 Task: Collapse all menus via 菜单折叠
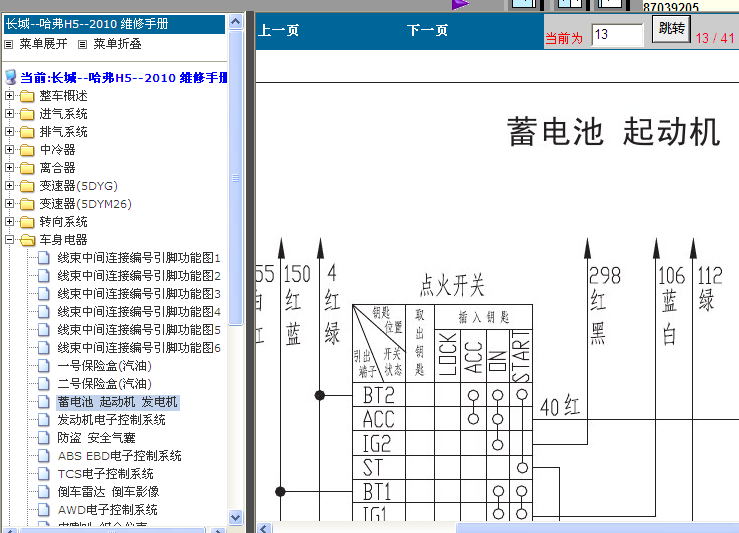[x=117, y=44]
